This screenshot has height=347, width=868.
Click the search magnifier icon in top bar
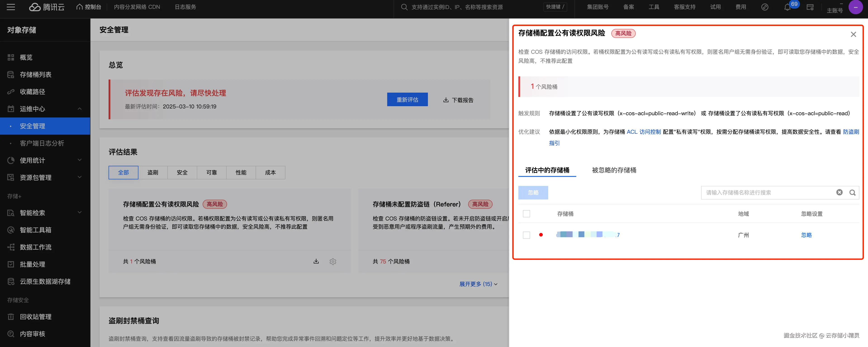click(404, 7)
